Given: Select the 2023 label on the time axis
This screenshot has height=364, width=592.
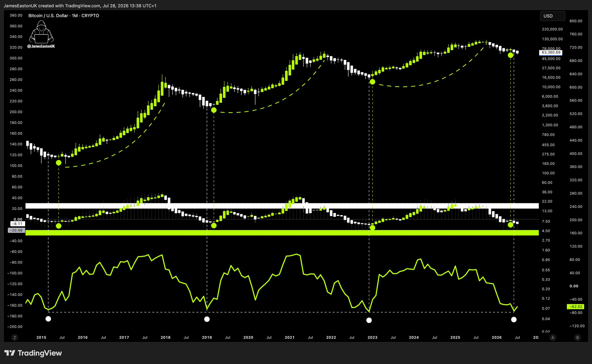Looking at the screenshot, I should [373, 337].
